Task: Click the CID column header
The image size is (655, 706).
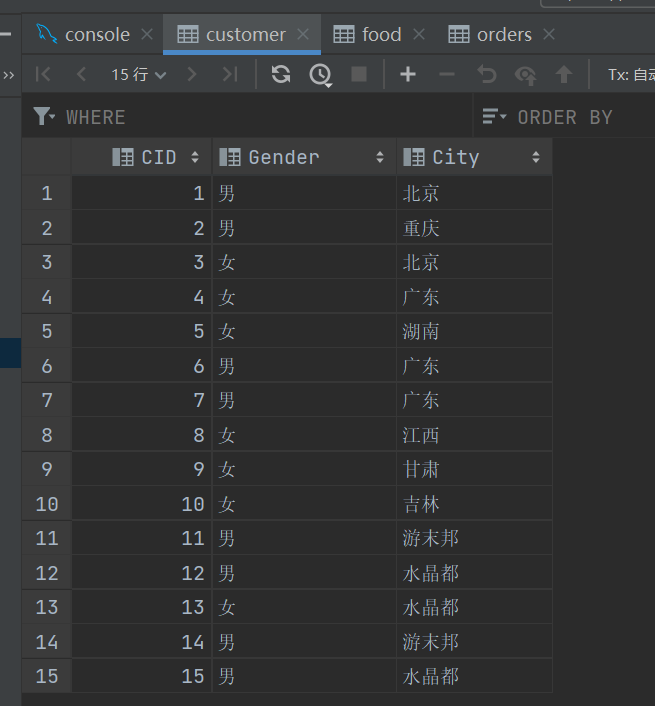Action: pyautogui.click(x=141, y=157)
